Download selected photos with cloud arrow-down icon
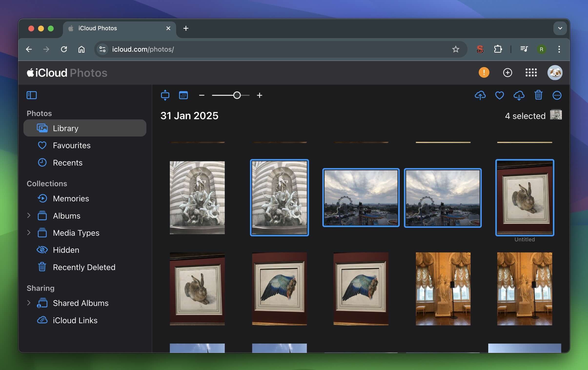The width and height of the screenshot is (588, 370). pyautogui.click(x=519, y=95)
